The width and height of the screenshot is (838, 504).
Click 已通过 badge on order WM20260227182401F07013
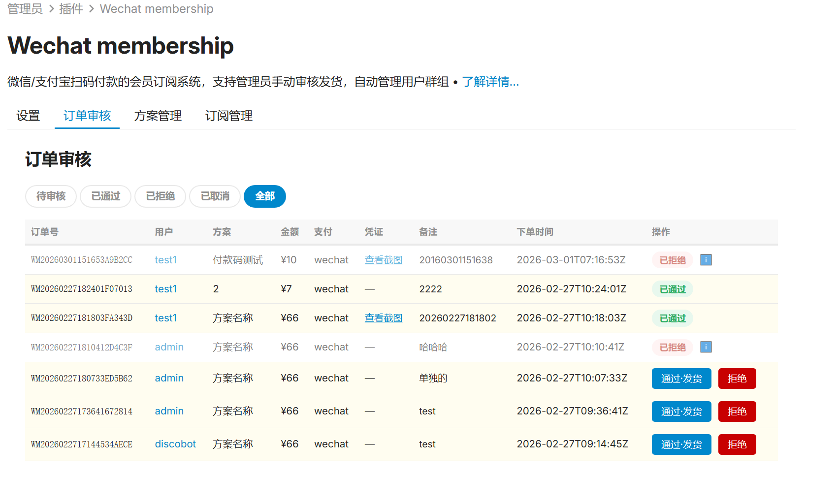pos(673,289)
